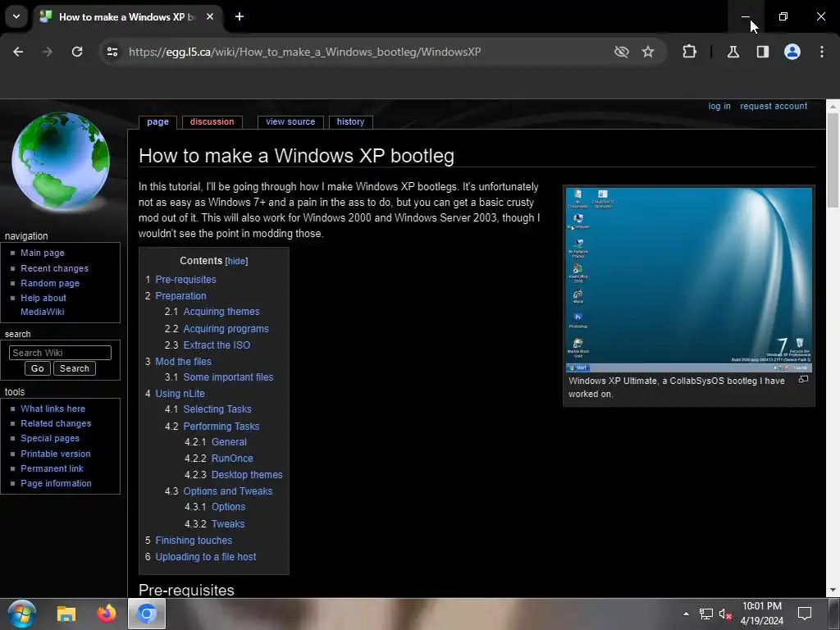View site information icon in address bar

pyautogui.click(x=112, y=52)
